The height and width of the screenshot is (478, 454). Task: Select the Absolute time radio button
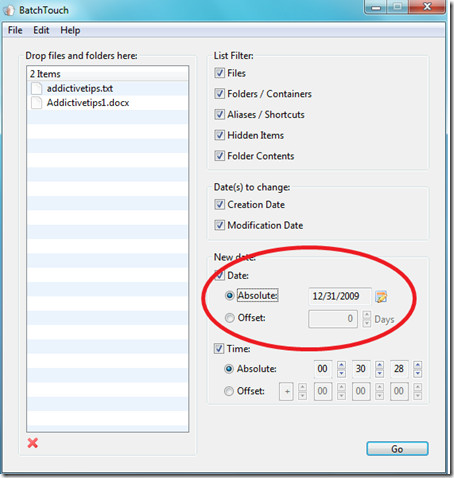[x=229, y=369]
